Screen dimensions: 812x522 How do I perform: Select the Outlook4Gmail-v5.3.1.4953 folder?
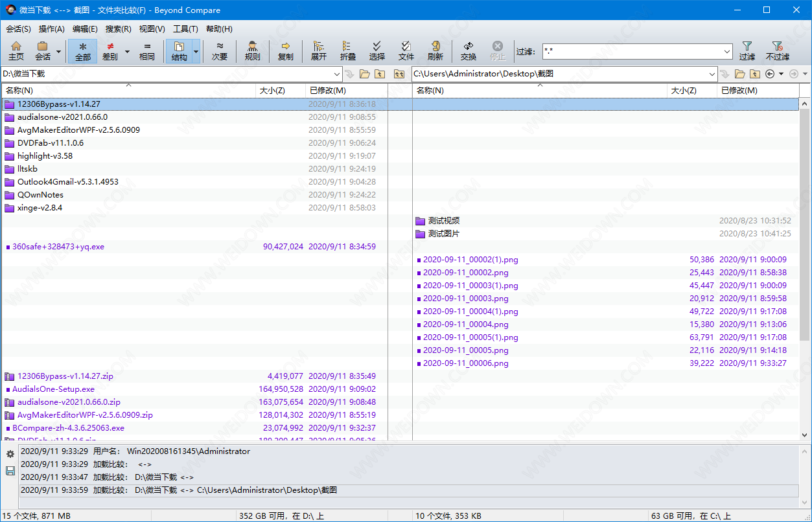pyautogui.click(x=68, y=182)
